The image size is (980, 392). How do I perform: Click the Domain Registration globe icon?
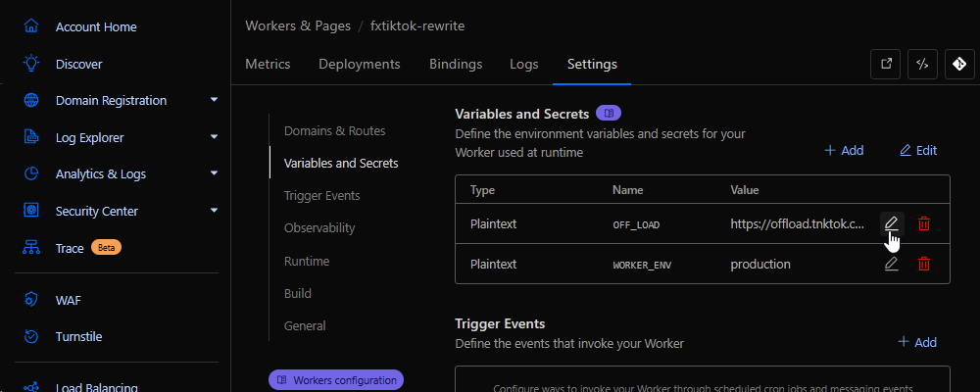tap(31, 100)
